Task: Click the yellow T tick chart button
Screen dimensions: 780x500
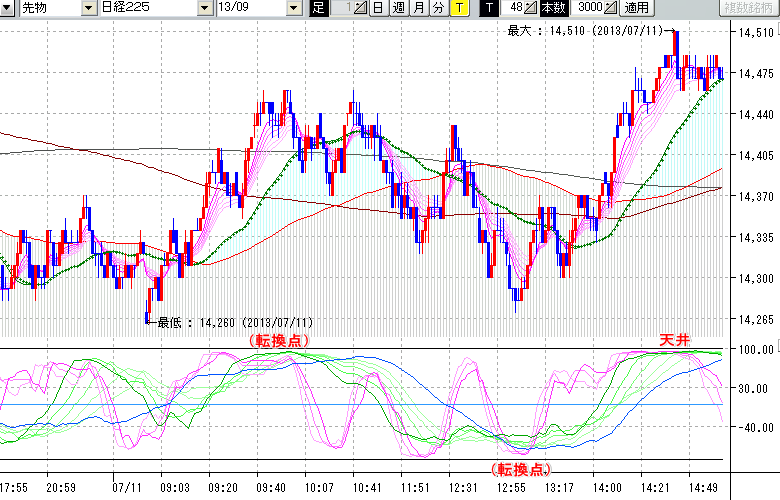Action: 458,9
